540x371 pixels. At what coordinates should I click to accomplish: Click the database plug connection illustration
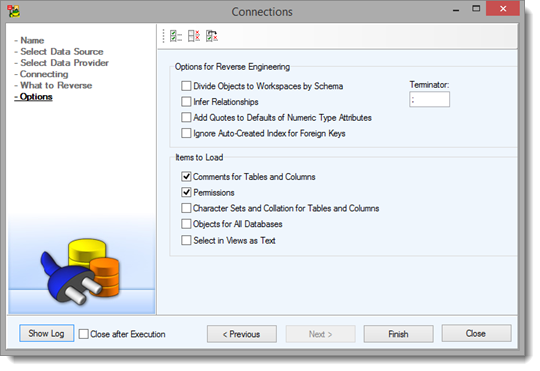tap(81, 271)
